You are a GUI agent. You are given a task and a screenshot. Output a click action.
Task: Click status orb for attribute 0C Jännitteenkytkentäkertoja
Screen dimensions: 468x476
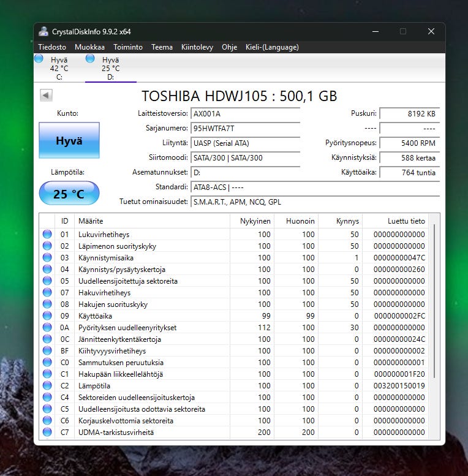coord(47,339)
